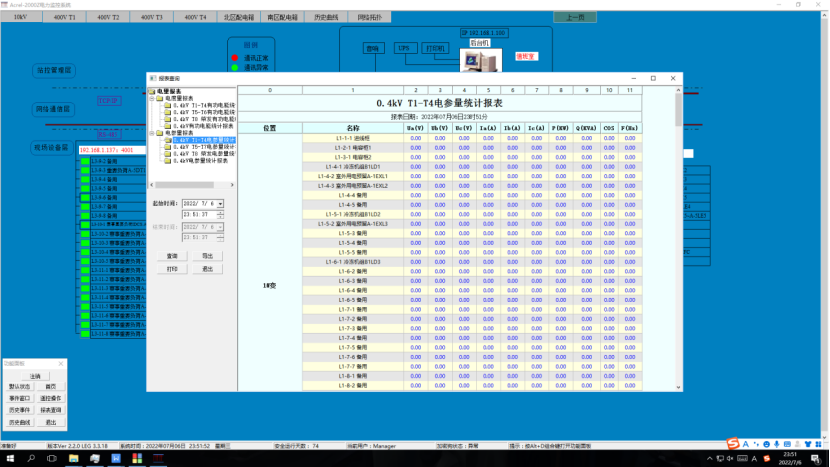This screenshot has width=830, height=467.
Task: Click the 导出 export button
Action: 207,256
